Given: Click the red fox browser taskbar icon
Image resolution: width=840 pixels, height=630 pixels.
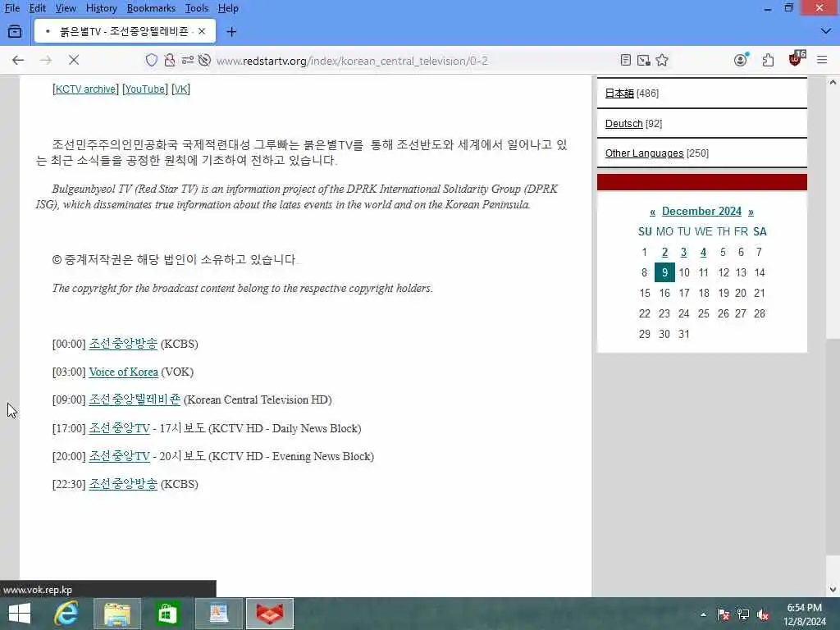Looking at the screenshot, I should pyautogui.click(x=269, y=614).
